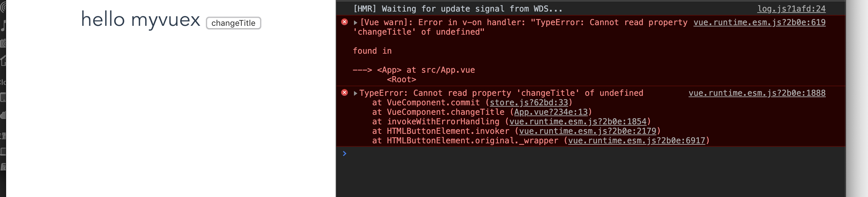Image resolution: width=868 pixels, height=197 pixels.
Task: Open vue.runtime.esm.js?2b0e:619 source link
Action: tap(759, 22)
